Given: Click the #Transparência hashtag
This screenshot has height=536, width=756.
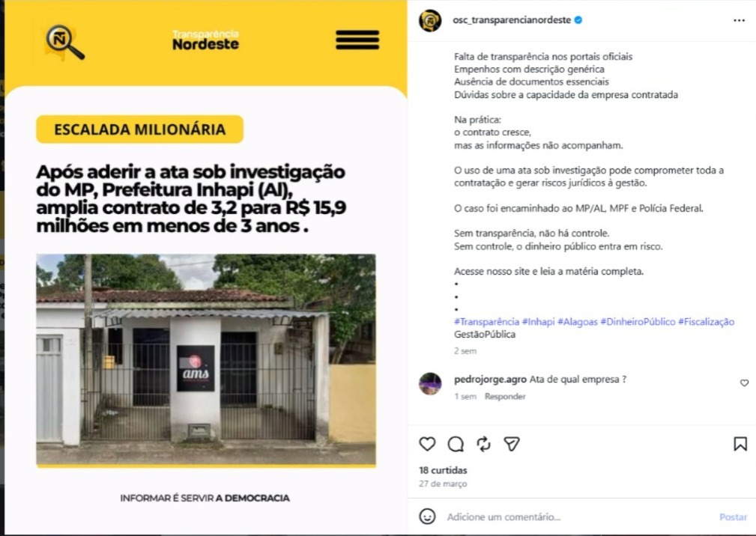Looking at the screenshot, I should coord(486,322).
